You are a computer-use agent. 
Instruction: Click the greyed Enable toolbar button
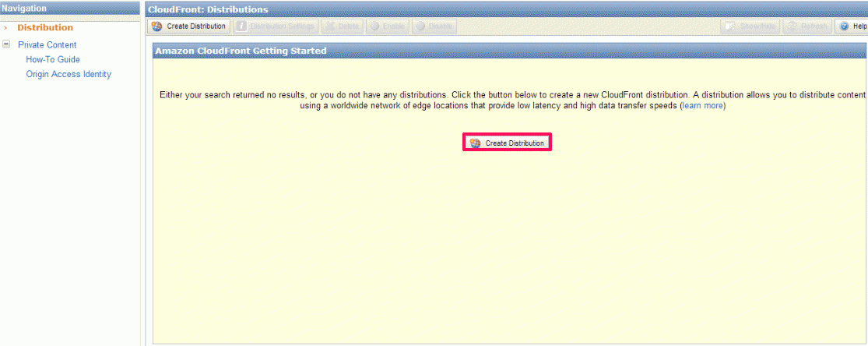pyautogui.click(x=388, y=26)
